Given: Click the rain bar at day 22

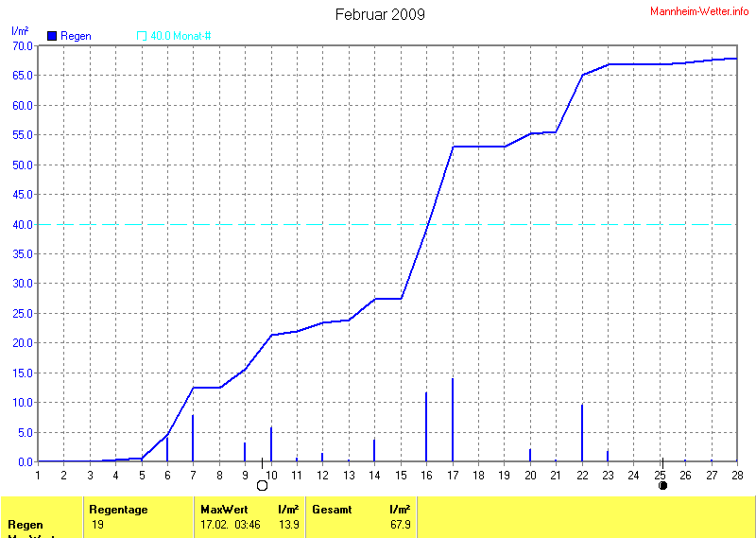Looking at the screenshot, I should tap(582, 433).
